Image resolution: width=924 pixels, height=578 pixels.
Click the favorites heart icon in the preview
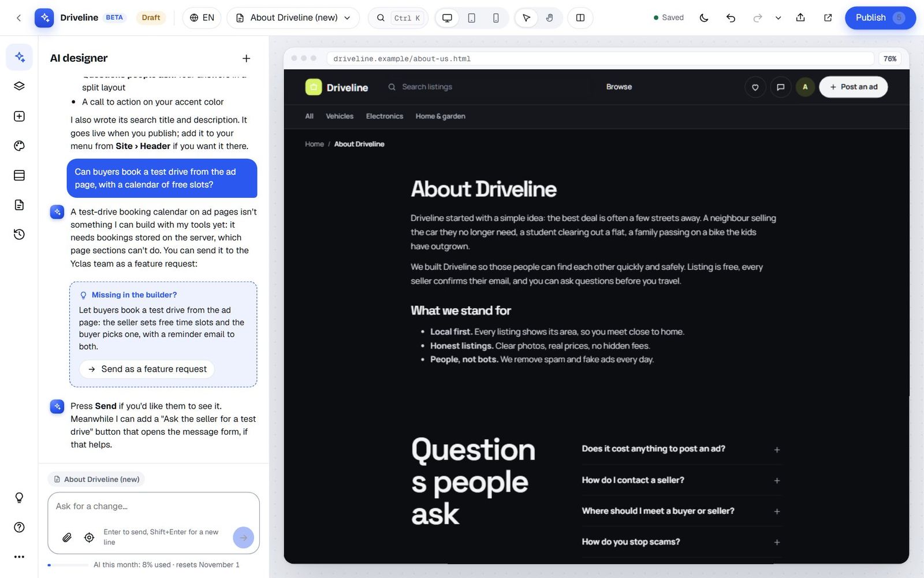click(x=755, y=87)
